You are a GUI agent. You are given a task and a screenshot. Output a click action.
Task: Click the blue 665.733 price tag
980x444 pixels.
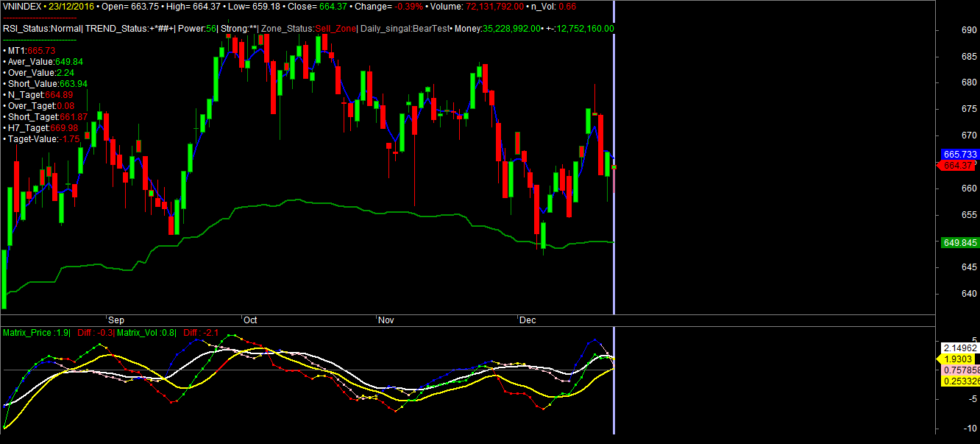coord(959,155)
